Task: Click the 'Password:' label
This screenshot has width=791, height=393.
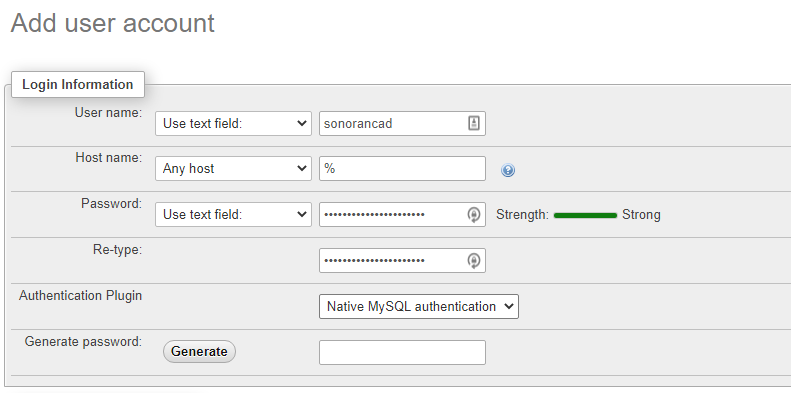Action: (111, 203)
